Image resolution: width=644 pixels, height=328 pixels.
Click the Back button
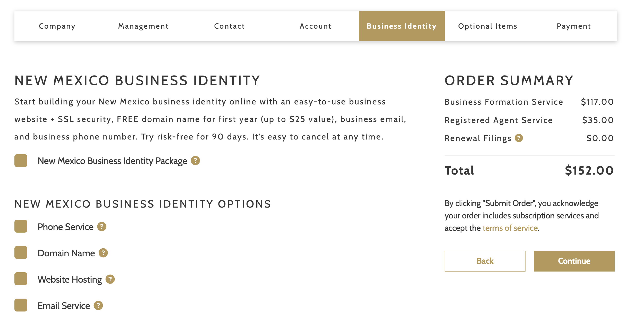485,261
